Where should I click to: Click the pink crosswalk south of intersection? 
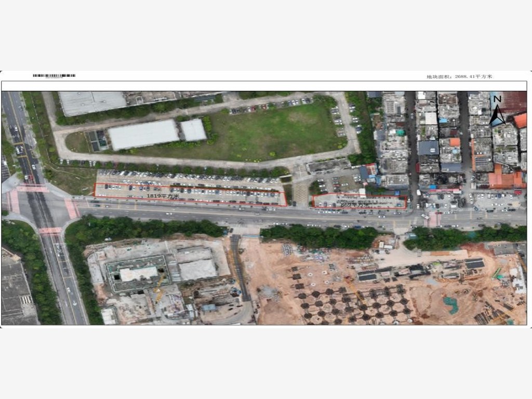click(x=50, y=231)
